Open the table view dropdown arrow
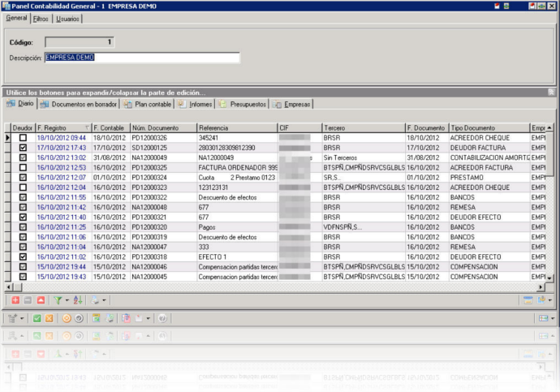The image size is (560, 392). click(553, 318)
